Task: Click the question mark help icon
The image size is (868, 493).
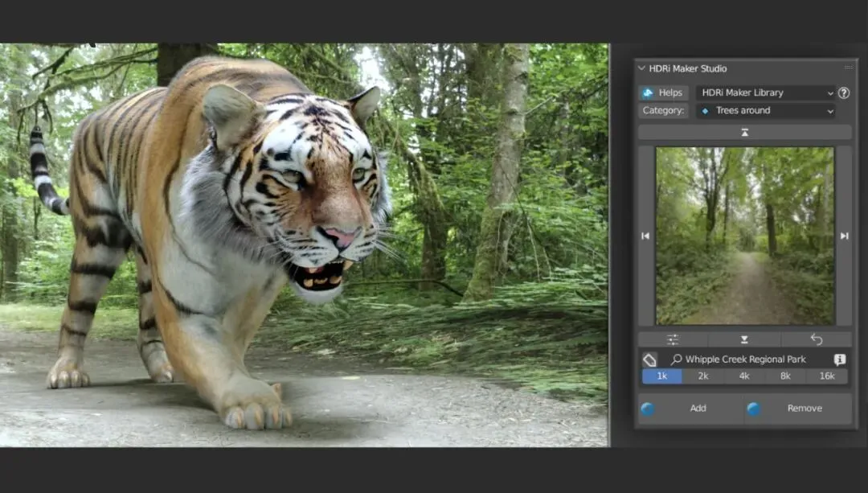Action: 843,92
